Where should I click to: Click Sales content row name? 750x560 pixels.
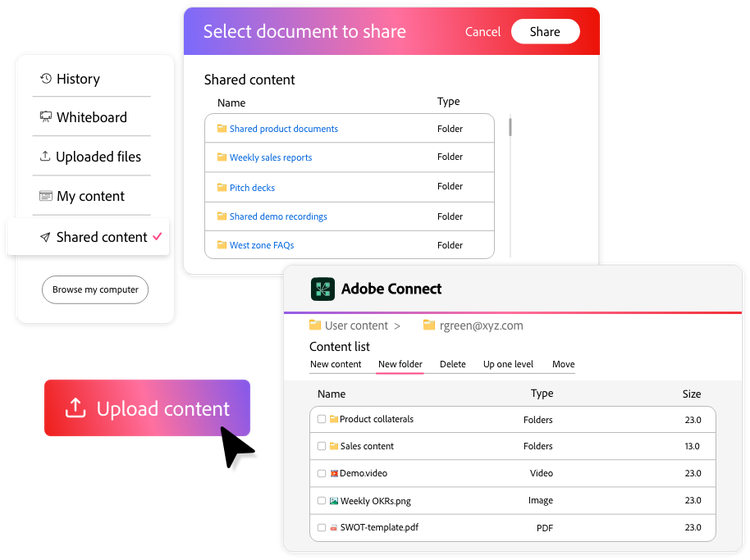click(367, 446)
